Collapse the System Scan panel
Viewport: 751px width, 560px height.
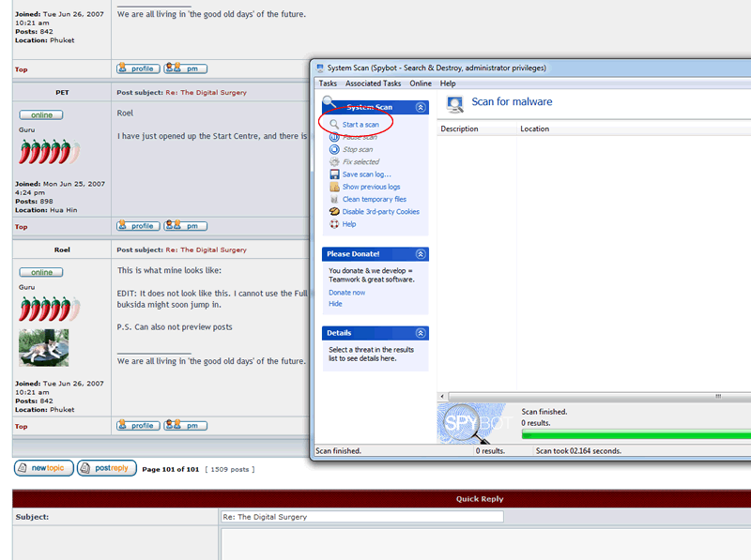click(x=421, y=107)
